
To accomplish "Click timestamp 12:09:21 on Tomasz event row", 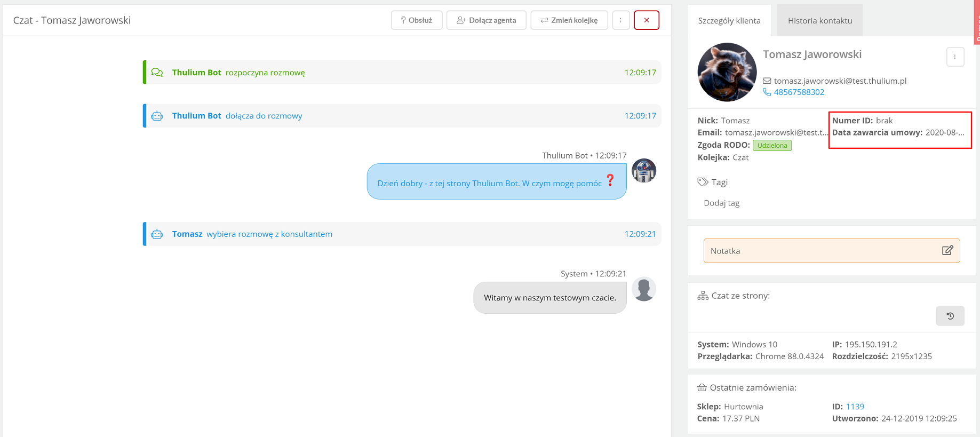I will (640, 234).
